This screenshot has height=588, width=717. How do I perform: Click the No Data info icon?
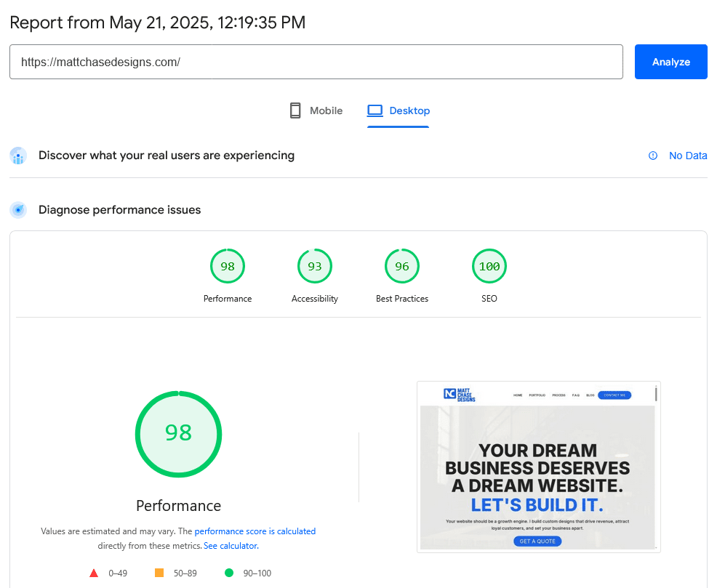point(653,156)
